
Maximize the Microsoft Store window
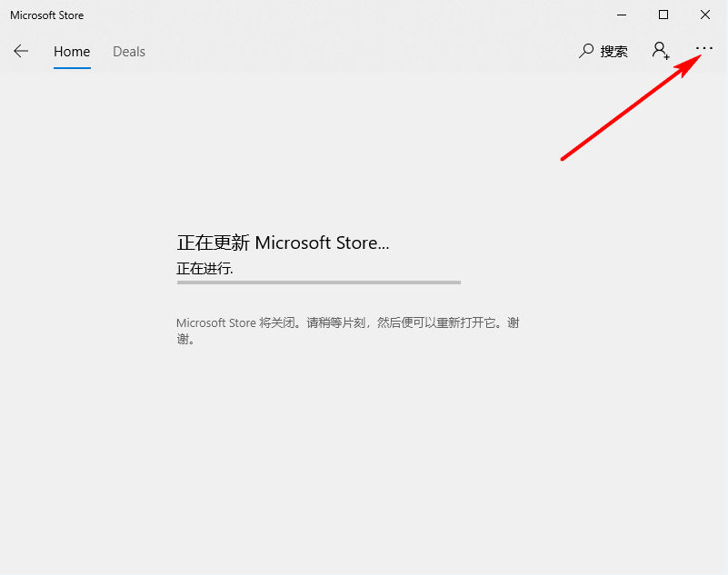click(663, 15)
